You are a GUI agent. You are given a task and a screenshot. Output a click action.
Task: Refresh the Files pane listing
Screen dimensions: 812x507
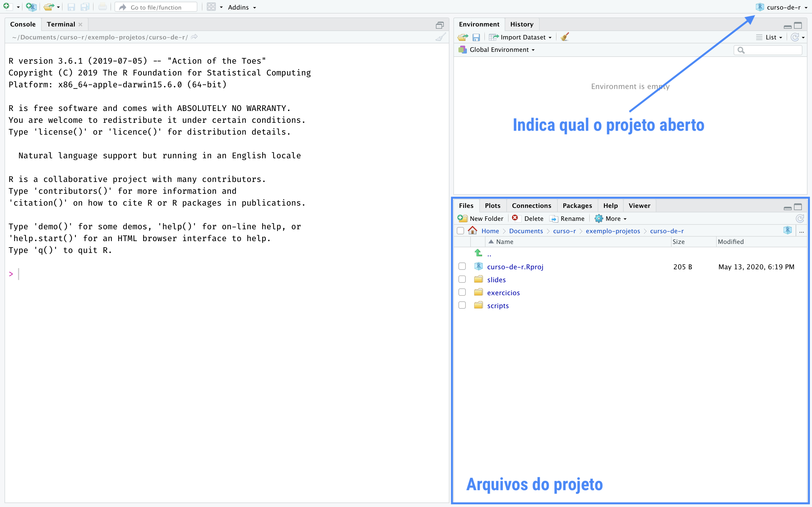[800, 219]
